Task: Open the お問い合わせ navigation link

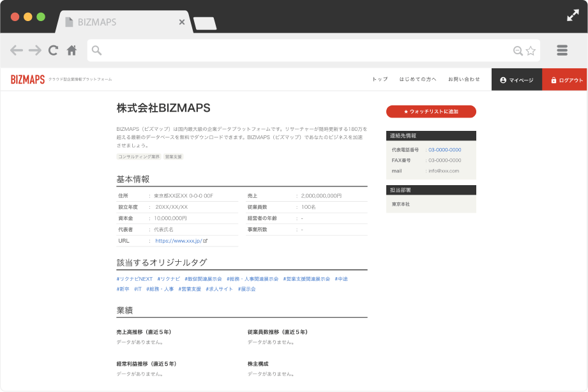Action: pyautogui.click(x=464, y=79)
